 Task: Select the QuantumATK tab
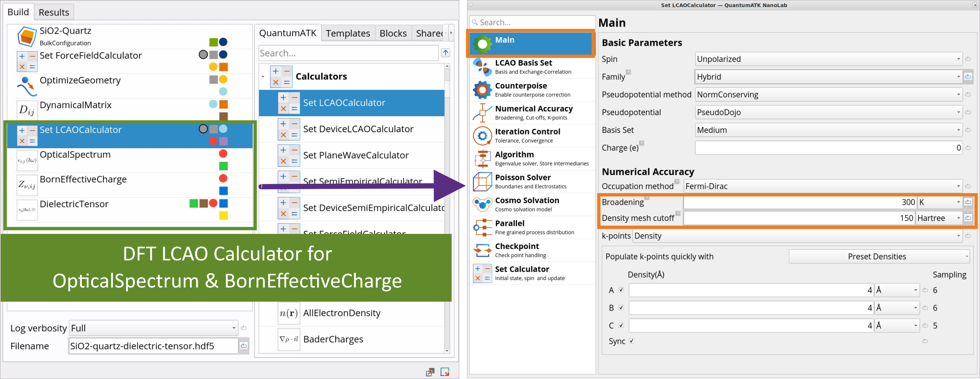pyautogui.click(x=288, y=33)
